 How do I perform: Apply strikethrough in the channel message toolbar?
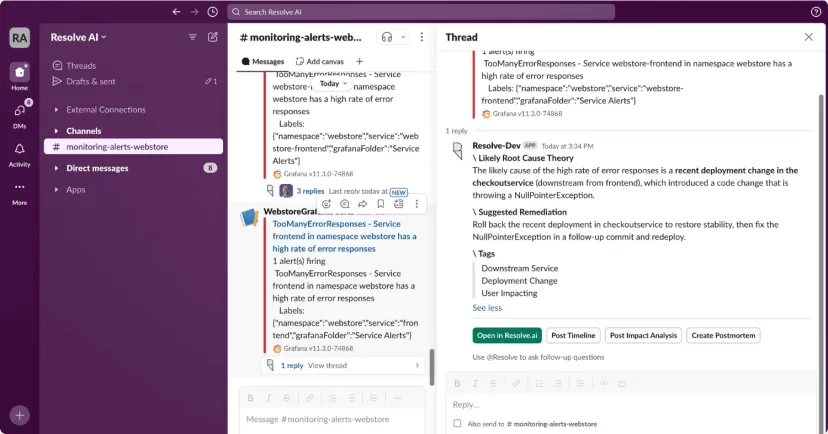[x=286, y=398]
